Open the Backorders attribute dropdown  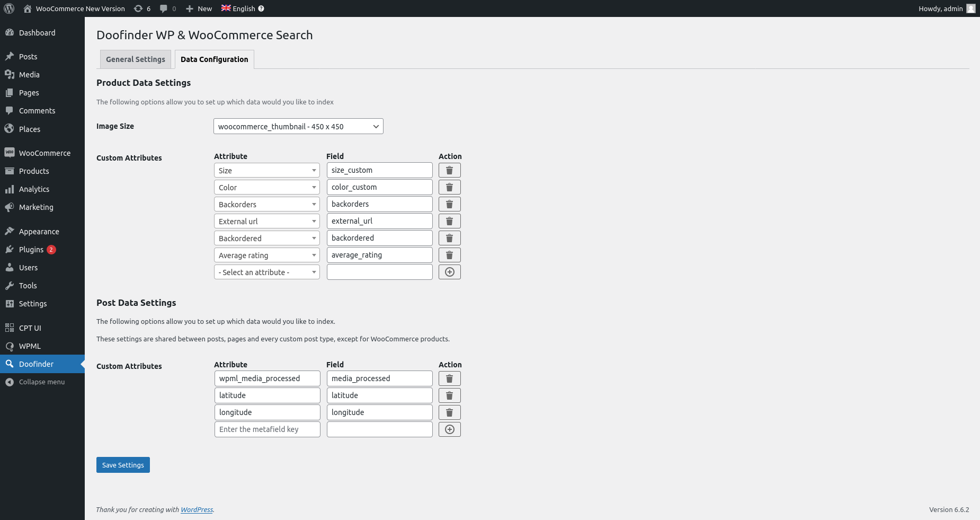coord(267,204)
